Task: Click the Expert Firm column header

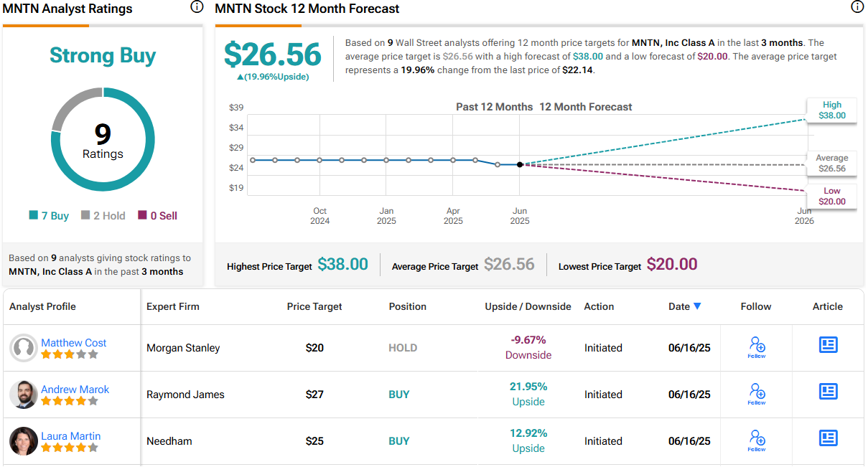Action: (173, 306)
